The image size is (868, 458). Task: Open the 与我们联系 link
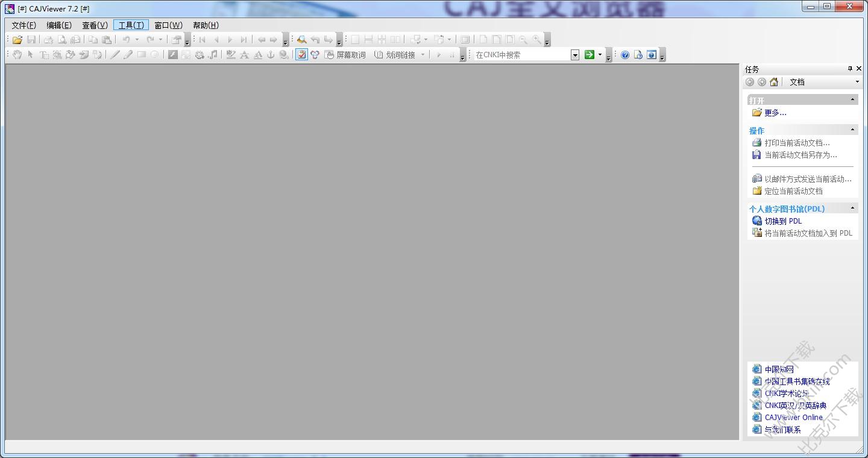782,430
